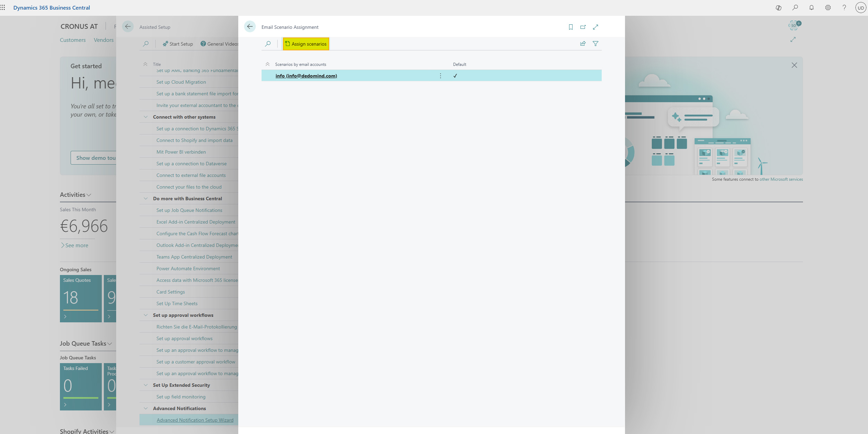868x434 pixels.
Task: Switch to the Vendors tab
Action: click(103, 40)
